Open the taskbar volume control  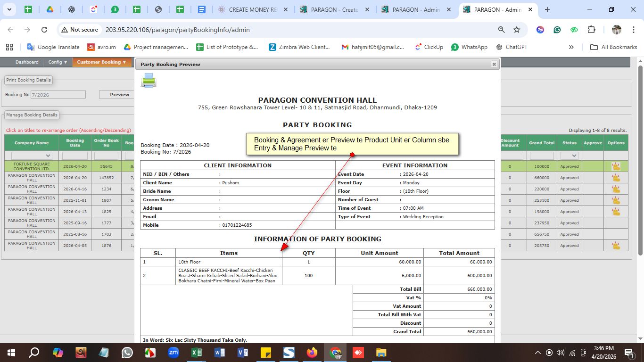click(x=561, y=353)
